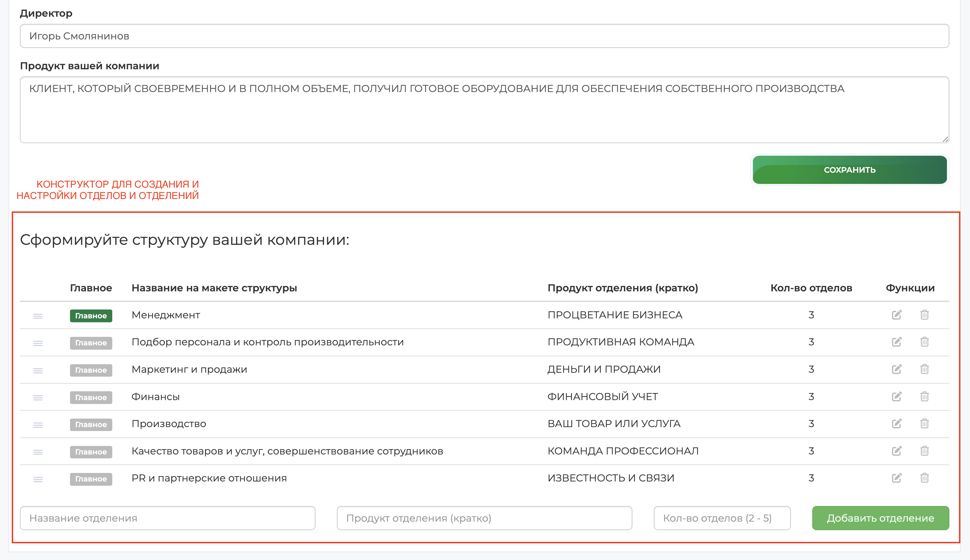Screen dimensions: 970x560
Task: Select the ДЕНЬГИ И ПРОДАЖИ product cell
Action: 604,369
